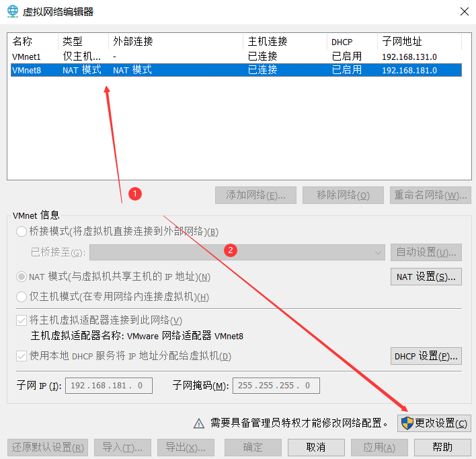Viewport: 476px width, 459px height.
Task: Click the shield icon on 更改设置
Action: pyautogui.click(x=407, y=423)
